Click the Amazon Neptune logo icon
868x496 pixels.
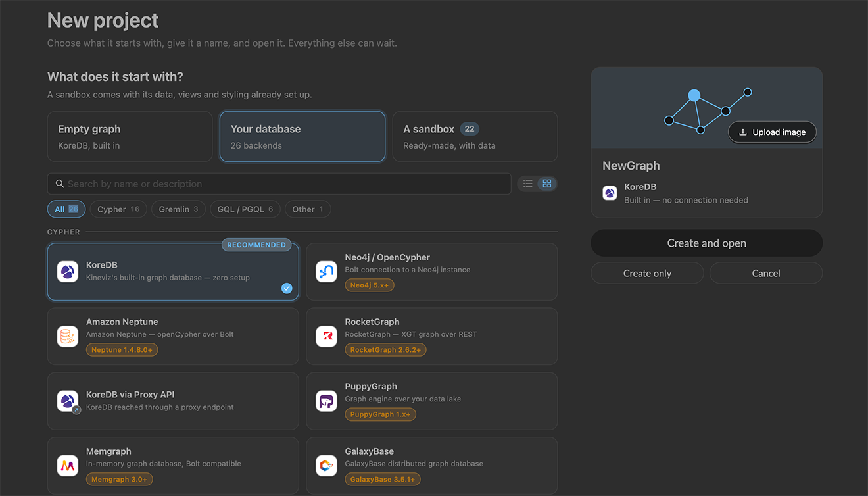(x=68, y=336)
